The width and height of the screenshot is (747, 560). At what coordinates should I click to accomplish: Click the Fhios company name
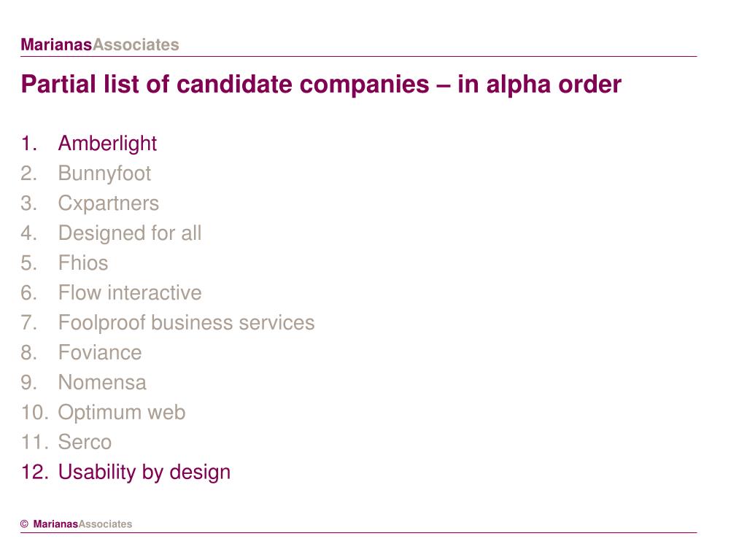(x=83, y=262)
